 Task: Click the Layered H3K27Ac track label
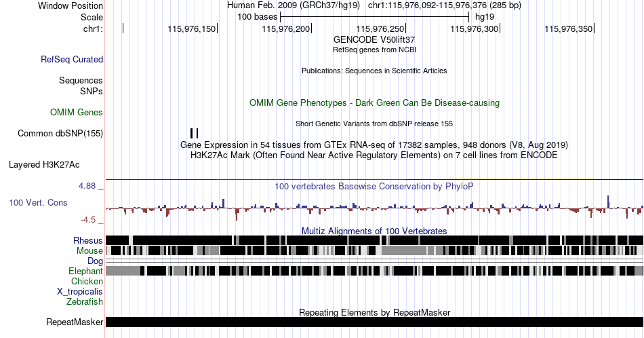tap(44, 164)
